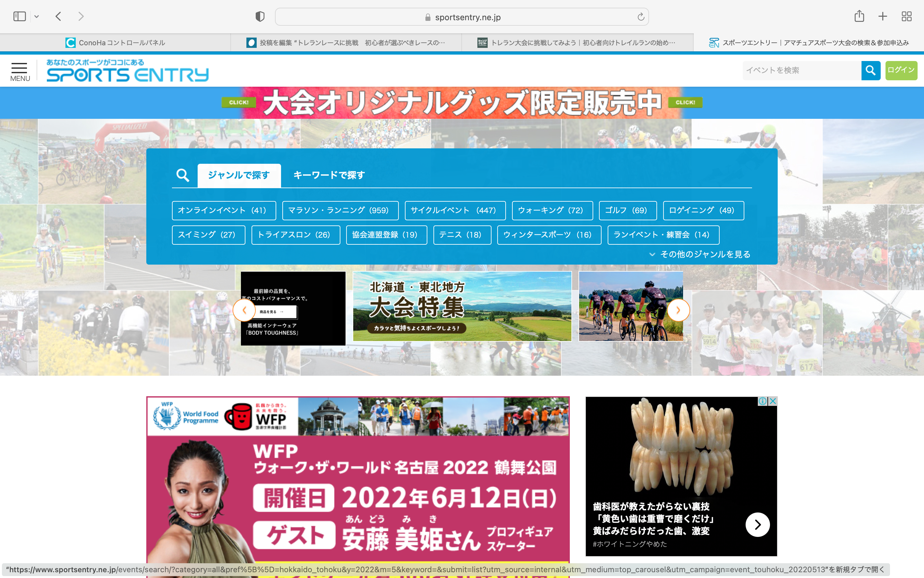Click the sportsentry.ne.jp address bar
Viewport: 924px width, 578px height.
coord(462,17)
